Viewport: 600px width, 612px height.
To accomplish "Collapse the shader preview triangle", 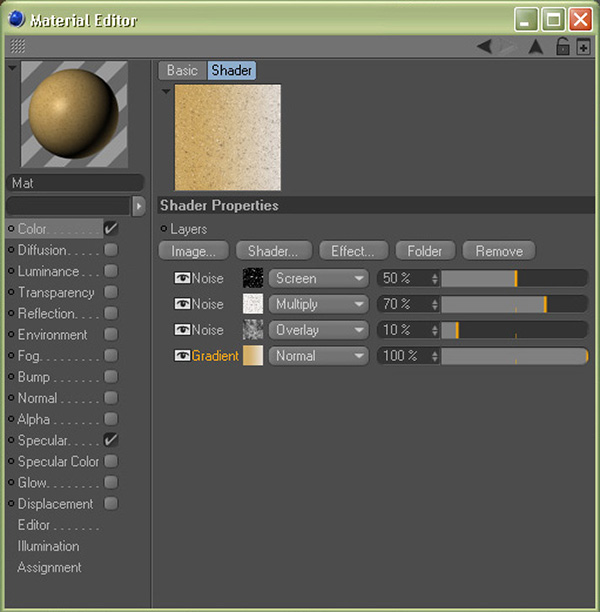I will tap(165, 91).
